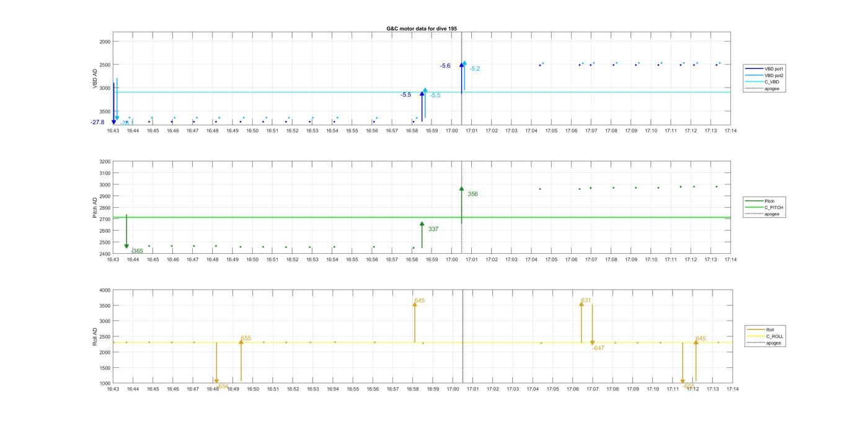Click the green pitch arrow labeled 337

[422, 235]
